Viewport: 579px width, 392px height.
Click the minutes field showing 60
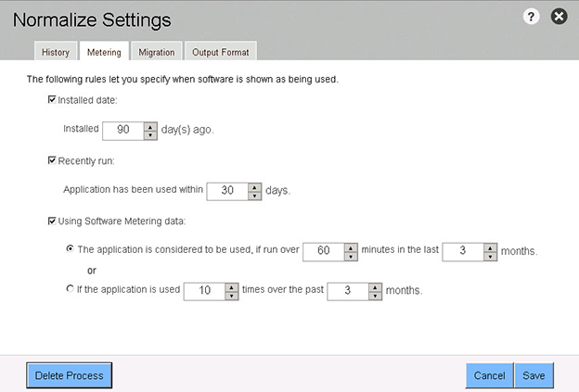[323, 252]
